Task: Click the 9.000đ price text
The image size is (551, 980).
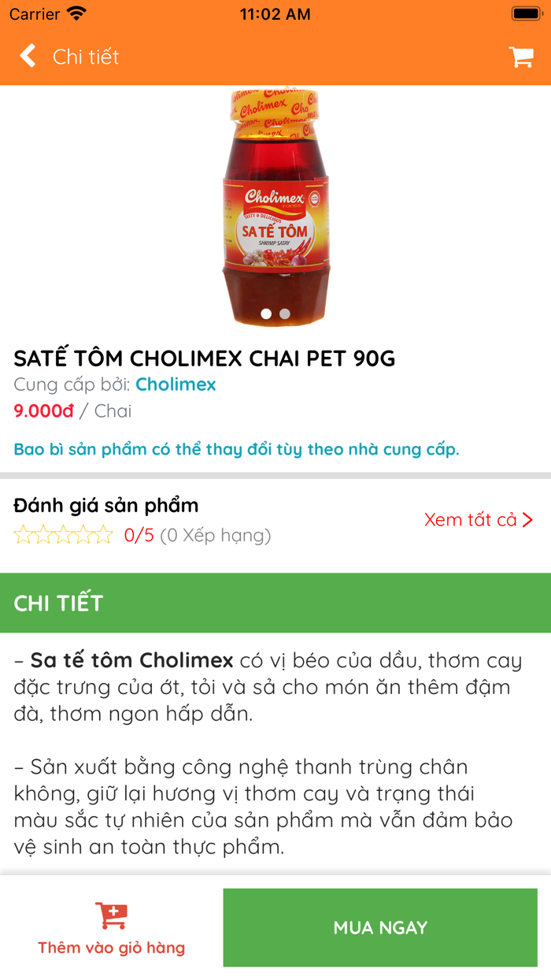Action: [43, 411]
